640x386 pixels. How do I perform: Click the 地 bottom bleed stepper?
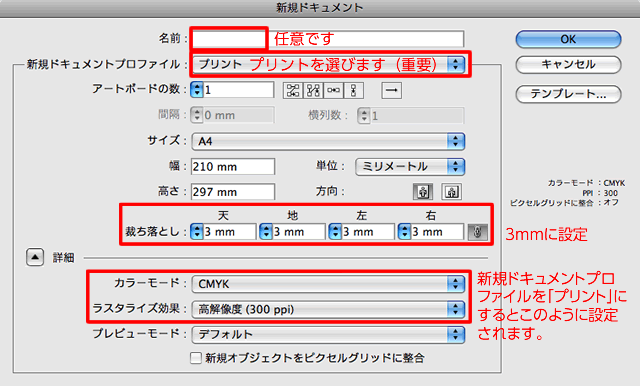pyautogui.click(x=266, y=232)
